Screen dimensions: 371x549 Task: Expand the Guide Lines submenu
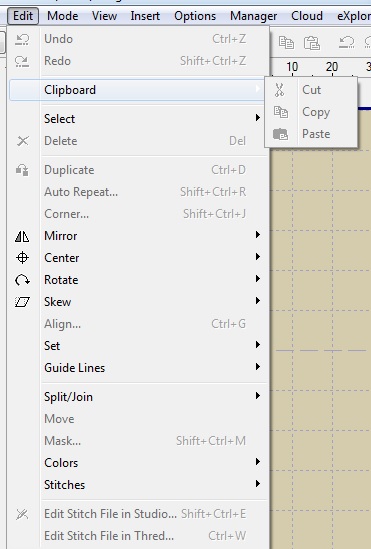(258, 367)
